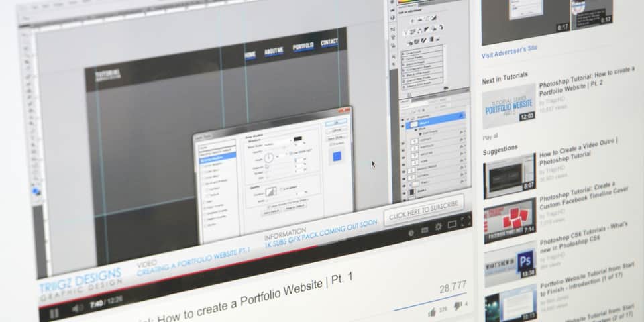Screen dimensions: 644x322
Task: Click the Make Default button
Action: click(272, 212)
